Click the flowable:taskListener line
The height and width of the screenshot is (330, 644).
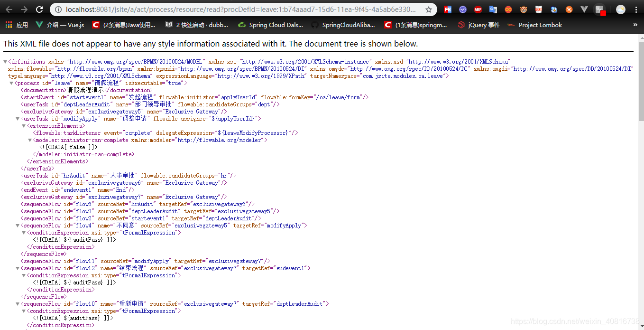pos(166,133)
